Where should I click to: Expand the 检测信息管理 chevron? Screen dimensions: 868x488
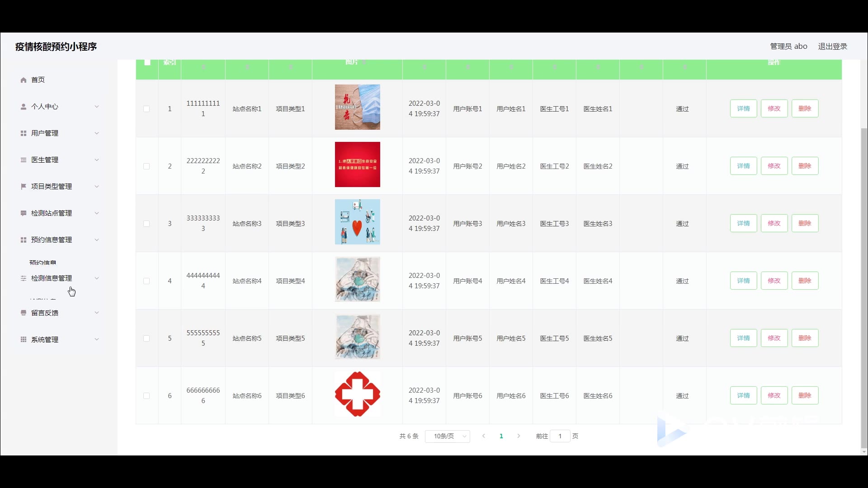pos(97,278)
